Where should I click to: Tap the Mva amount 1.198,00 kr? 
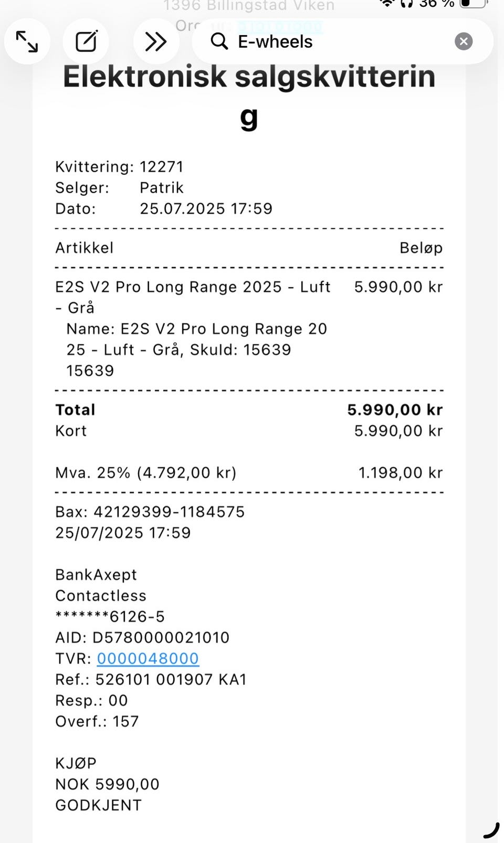tap(401, 473)
